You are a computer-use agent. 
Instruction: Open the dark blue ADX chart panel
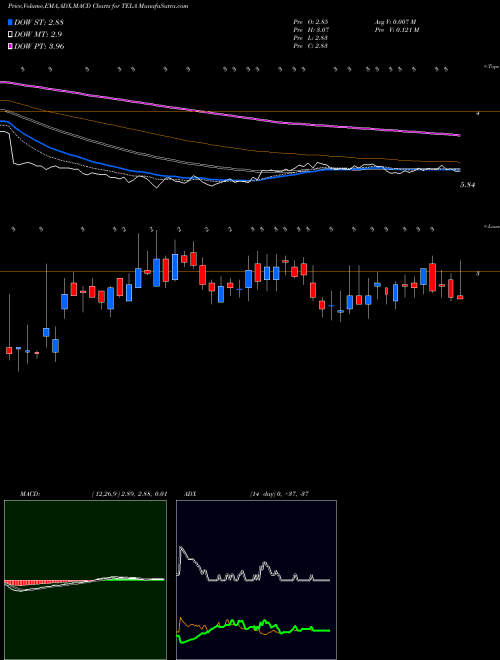(256, 580)
